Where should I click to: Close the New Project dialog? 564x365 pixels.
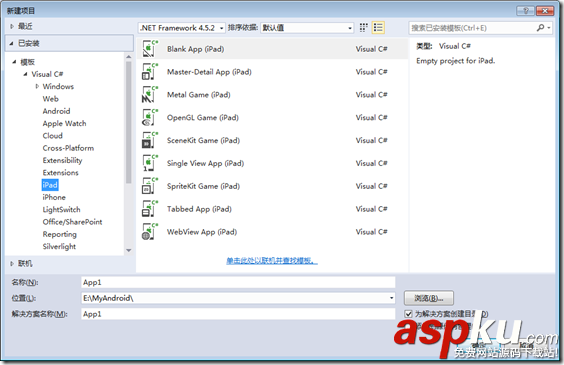545,11
